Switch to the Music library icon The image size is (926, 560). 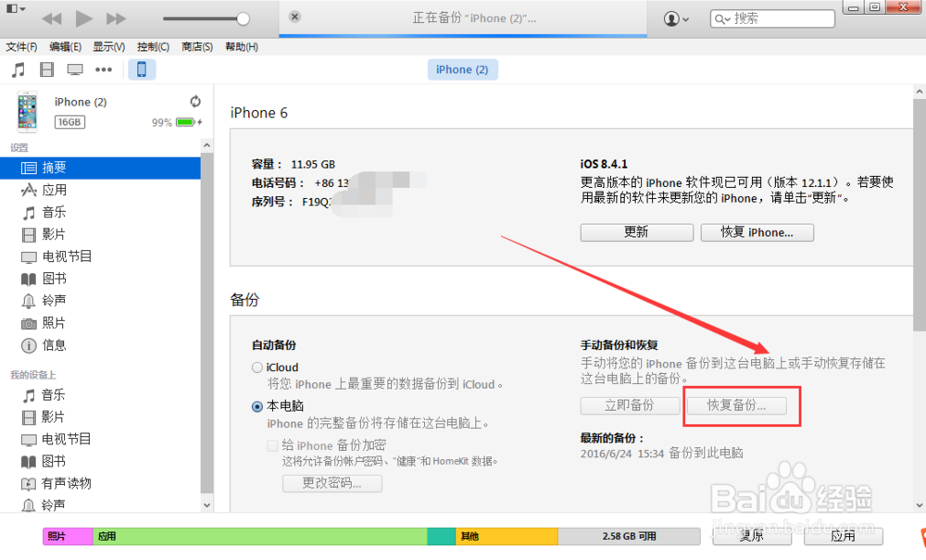[x=19, y=69]
